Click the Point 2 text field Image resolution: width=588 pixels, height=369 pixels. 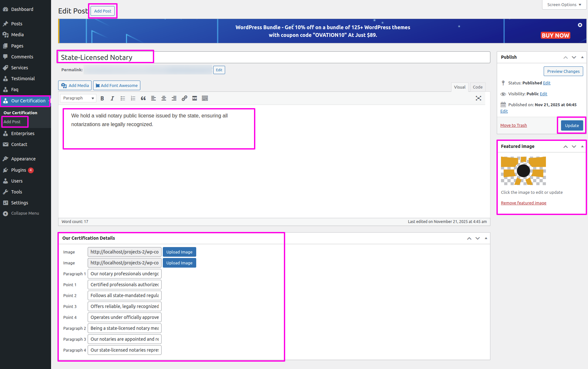[x=125, y=296]
